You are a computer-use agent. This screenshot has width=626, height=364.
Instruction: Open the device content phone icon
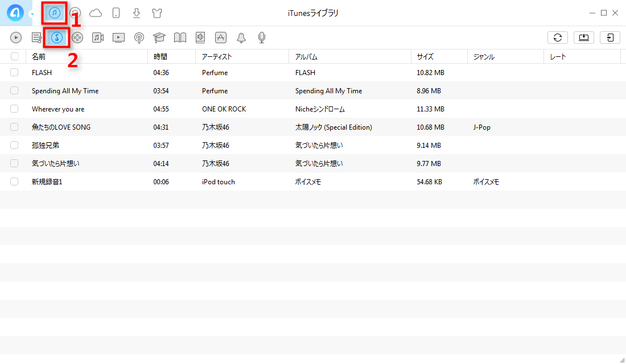tap(116, 13)
